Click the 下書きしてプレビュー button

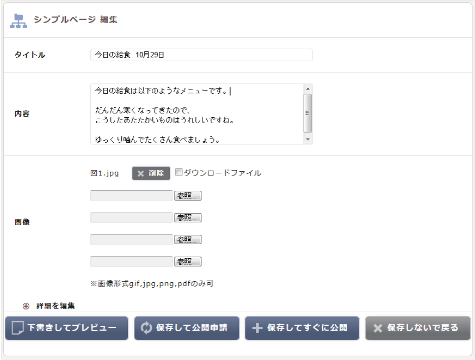pyautogui.click(x=67, y=328)
